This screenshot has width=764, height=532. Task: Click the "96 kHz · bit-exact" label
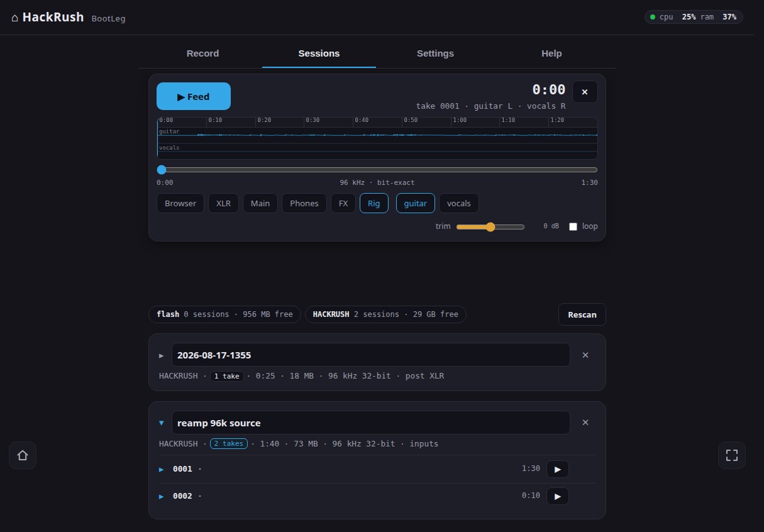[x=377, y=182]
